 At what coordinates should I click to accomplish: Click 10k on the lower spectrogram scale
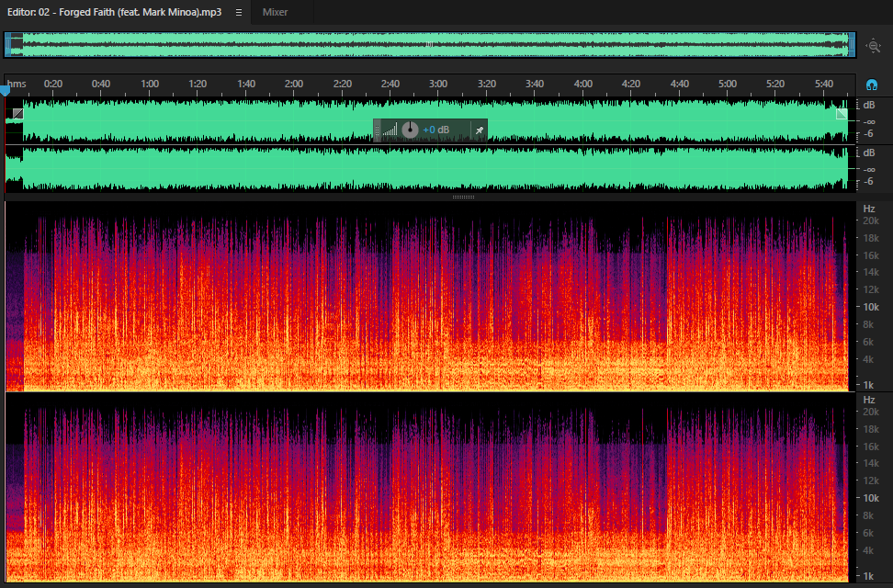click(x=871, y=498)
